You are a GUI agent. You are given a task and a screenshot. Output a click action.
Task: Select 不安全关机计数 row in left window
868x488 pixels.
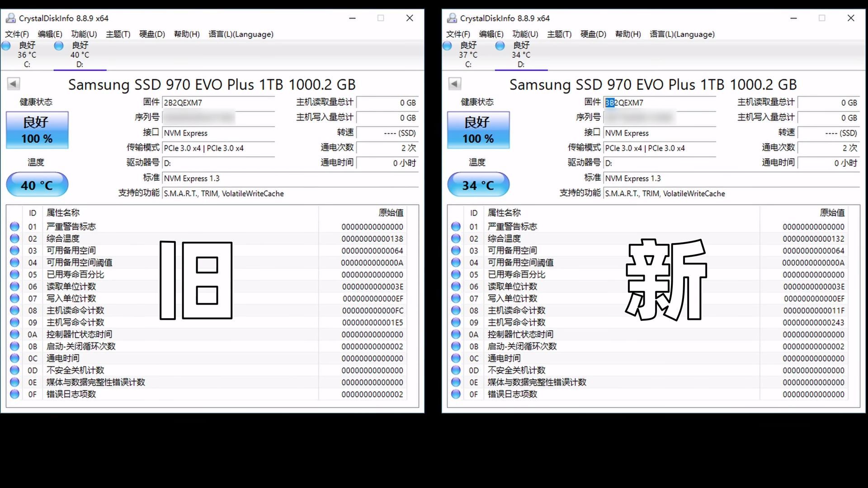tap(207, 370)
